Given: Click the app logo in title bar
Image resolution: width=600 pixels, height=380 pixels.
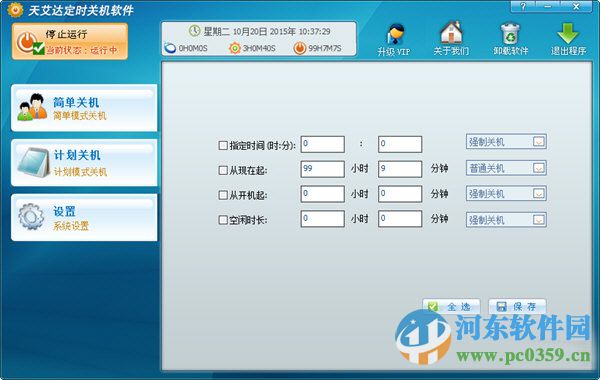Looking at the screenshot, I should 15,9.
